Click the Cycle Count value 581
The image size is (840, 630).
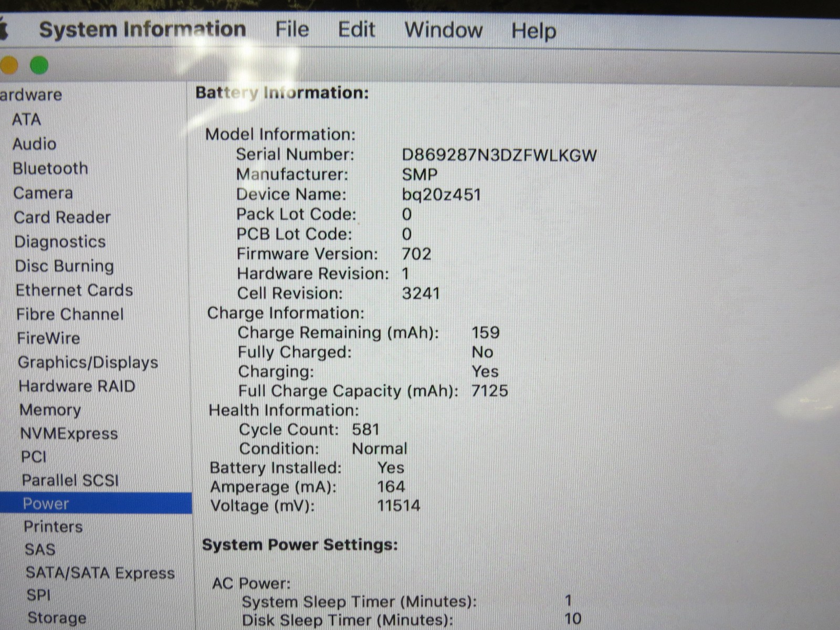pyautogui.click(x=365, y=429)
